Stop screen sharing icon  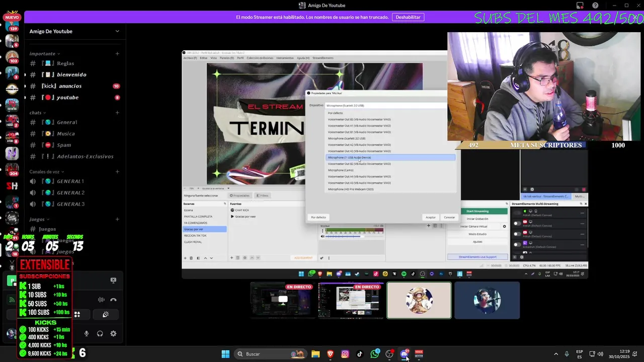113,280
